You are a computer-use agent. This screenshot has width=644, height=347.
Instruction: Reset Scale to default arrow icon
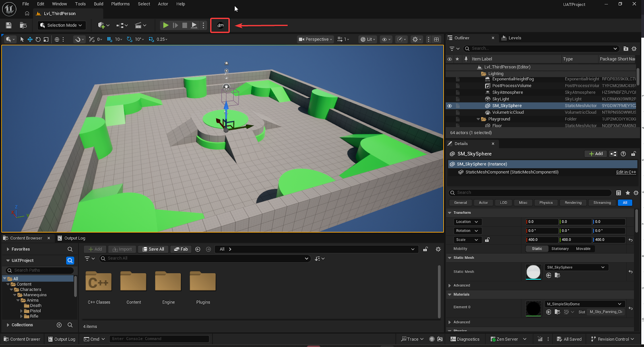point(631,240)
